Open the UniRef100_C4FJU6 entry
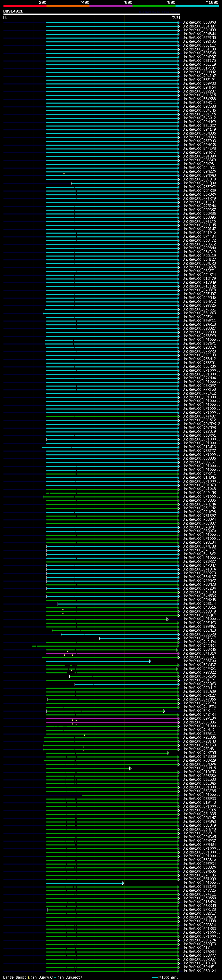This screenshot has height=980, width=222. click(199, 875)
